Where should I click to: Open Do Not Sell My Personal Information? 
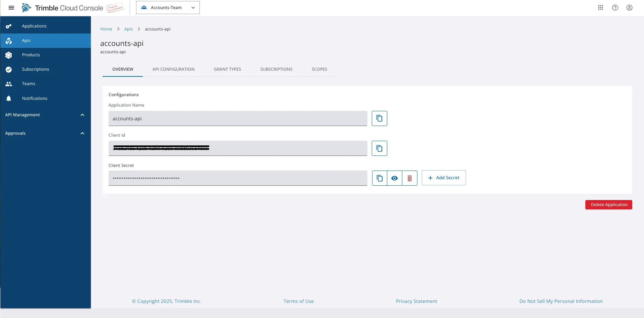[x=561, y=301]
